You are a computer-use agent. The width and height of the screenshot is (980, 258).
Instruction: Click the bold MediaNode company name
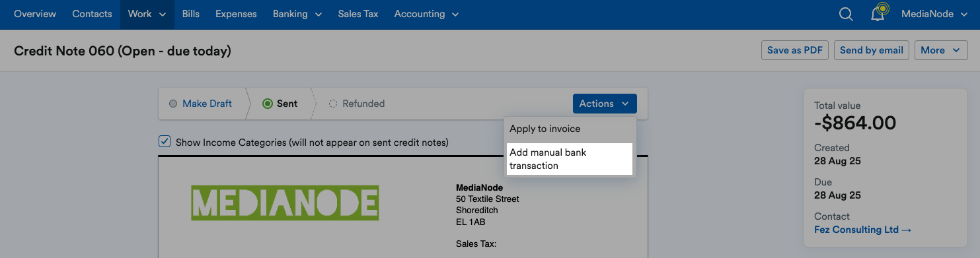pos(480,188)
